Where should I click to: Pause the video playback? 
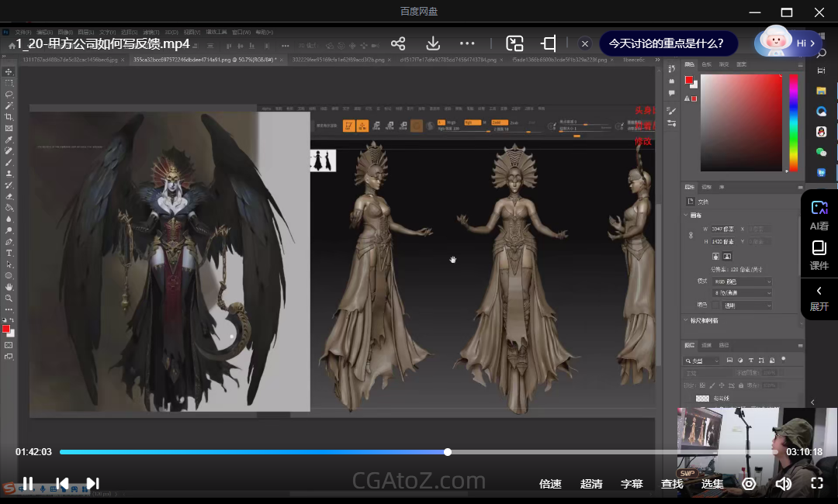click(x=27, y=484)
